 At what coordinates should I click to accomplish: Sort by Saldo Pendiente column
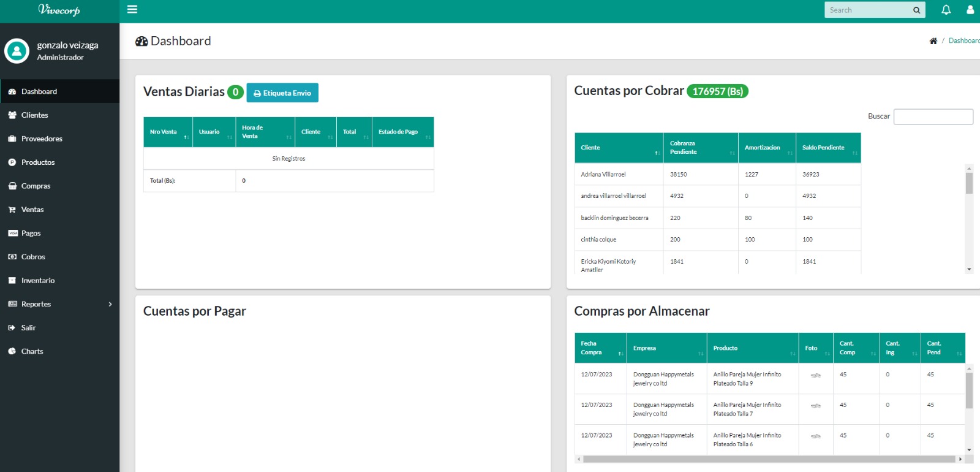pyautogui.click(x=827, y=148)
